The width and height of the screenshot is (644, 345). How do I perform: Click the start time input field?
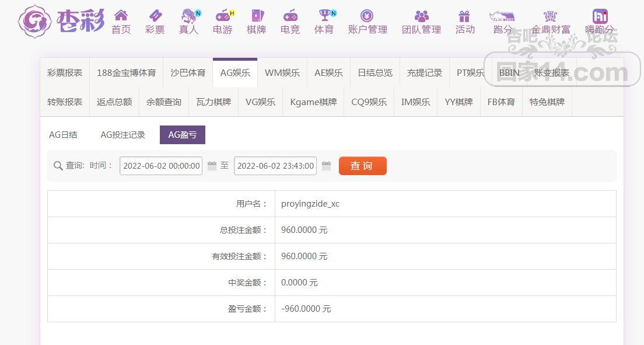(161, 166)
